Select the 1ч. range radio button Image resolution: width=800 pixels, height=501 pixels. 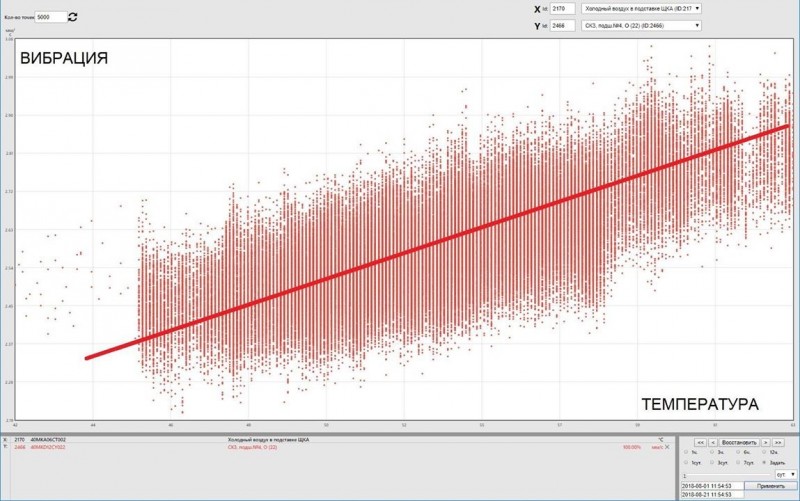[x=686, y=452]
